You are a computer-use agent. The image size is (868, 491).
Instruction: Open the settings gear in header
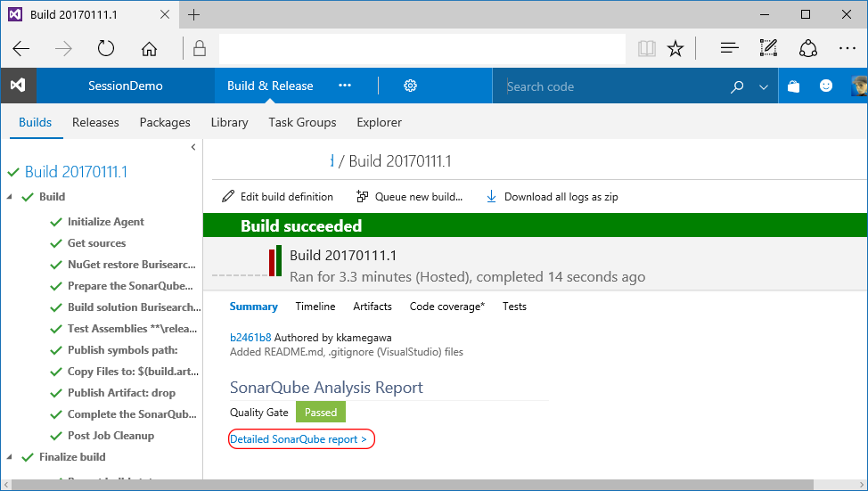pos(410,86)
